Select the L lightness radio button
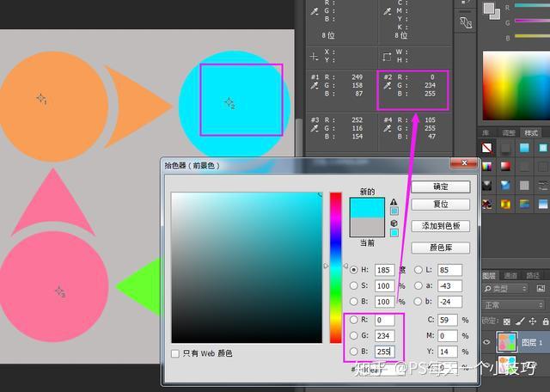The height and width of the screenshot is (392, 550). pos(418,270)
